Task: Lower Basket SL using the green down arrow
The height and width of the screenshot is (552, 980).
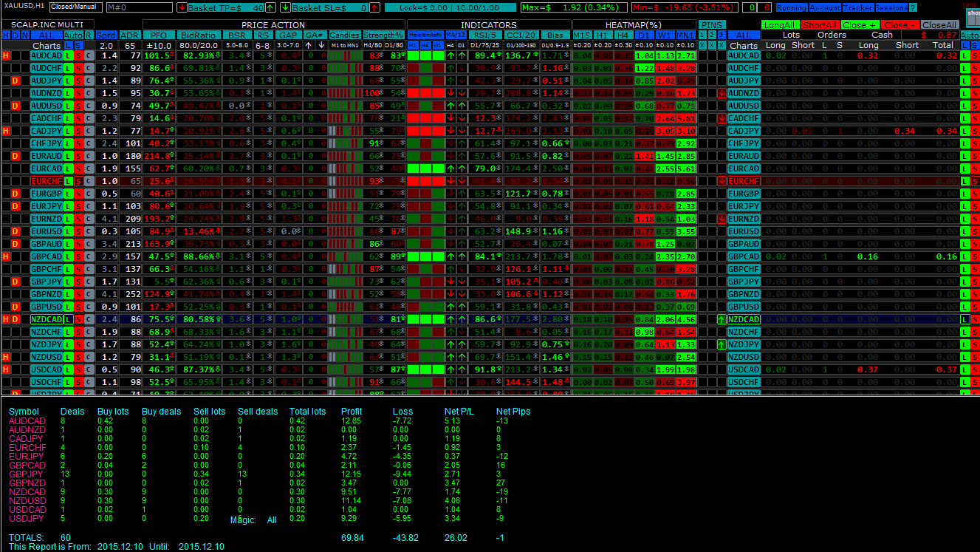Action: (285, 7)
